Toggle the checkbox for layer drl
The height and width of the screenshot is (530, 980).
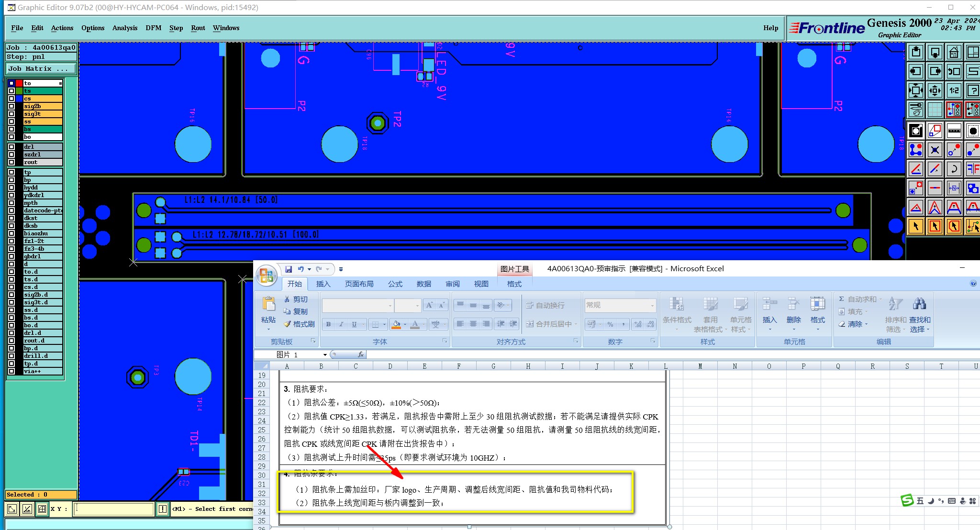tap(11, 147)
